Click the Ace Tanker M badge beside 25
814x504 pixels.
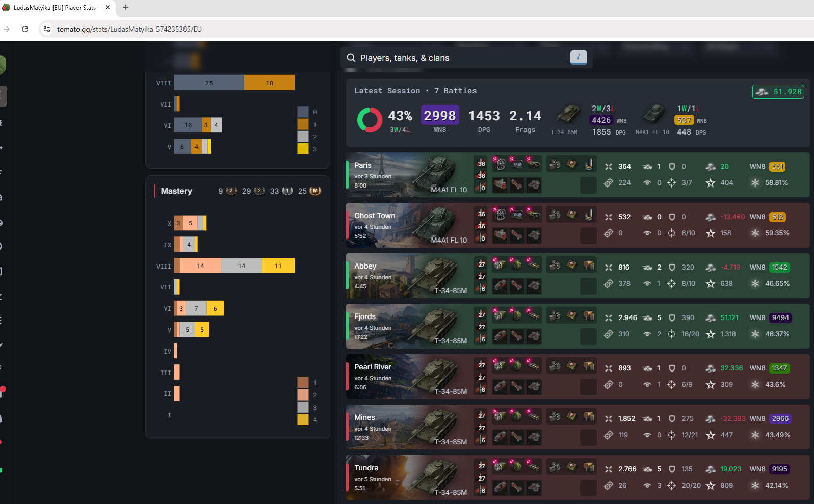316,191
